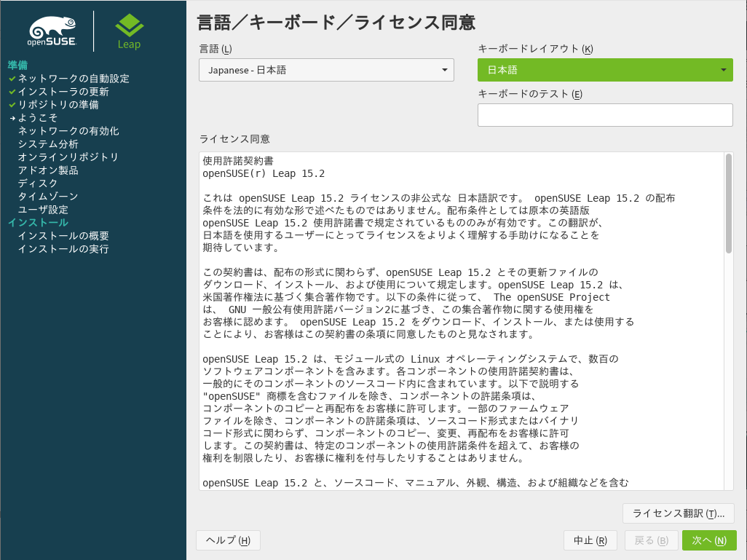Click the インストール section heading
The width and height of the screenshot is (747, 560).
click(x=38, y=223)
